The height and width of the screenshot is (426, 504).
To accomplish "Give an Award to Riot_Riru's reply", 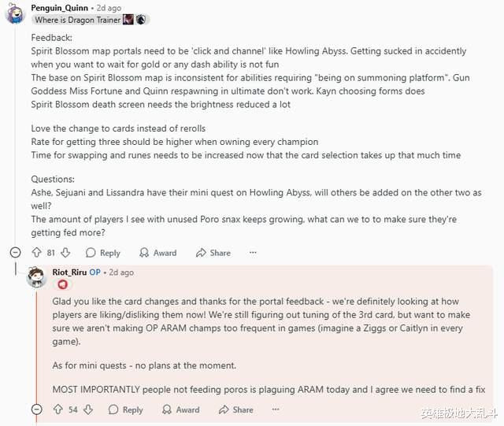I will [x=180, y=410].
